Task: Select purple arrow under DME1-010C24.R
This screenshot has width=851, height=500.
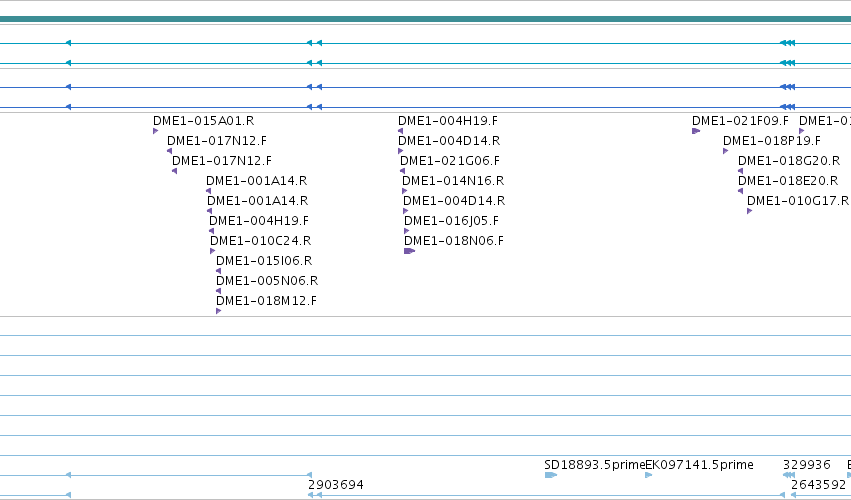Action: click(x=213, y=251)
